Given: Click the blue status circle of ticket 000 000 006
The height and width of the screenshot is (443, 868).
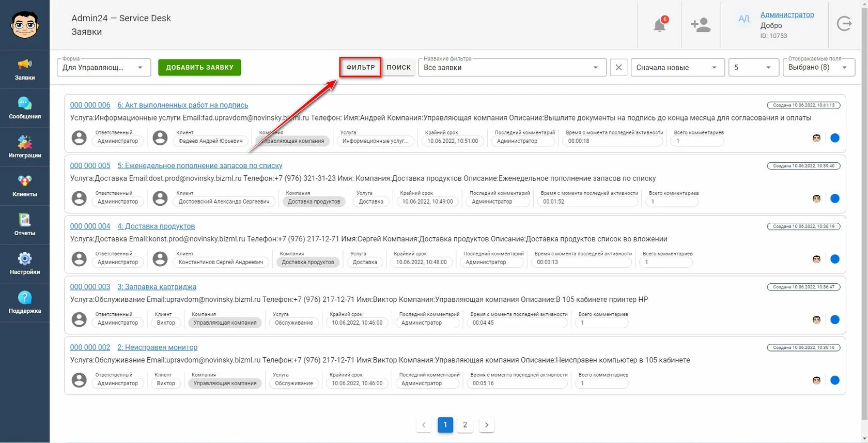Looking at the screenshot, I should click(835, 138).
